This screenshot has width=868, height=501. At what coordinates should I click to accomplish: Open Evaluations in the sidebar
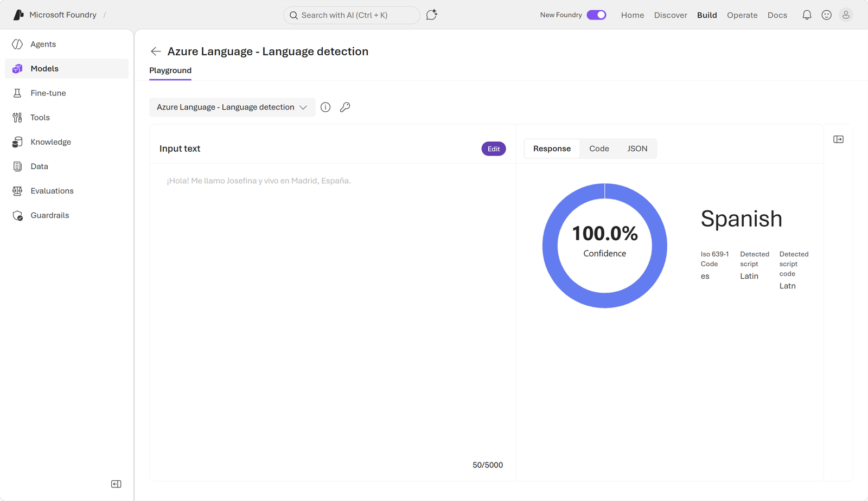click(x=67, y=191)
